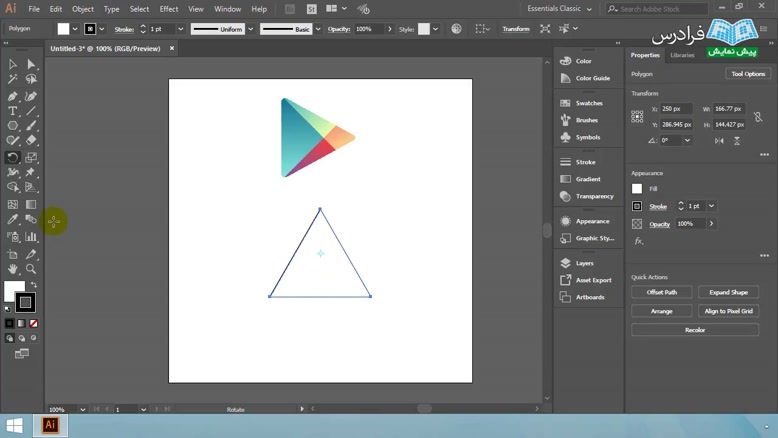Select the Blend tool
This screenshot has height=438, width=778.
click(31, 219)
